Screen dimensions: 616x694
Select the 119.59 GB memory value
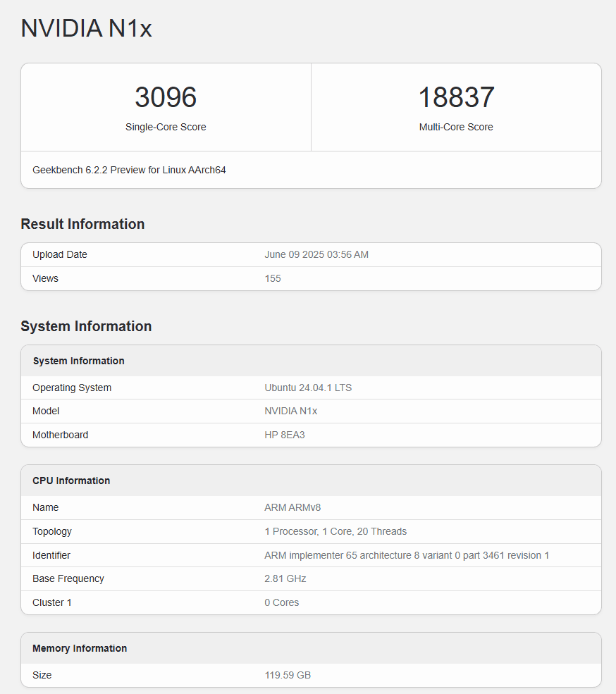(288, 676)
